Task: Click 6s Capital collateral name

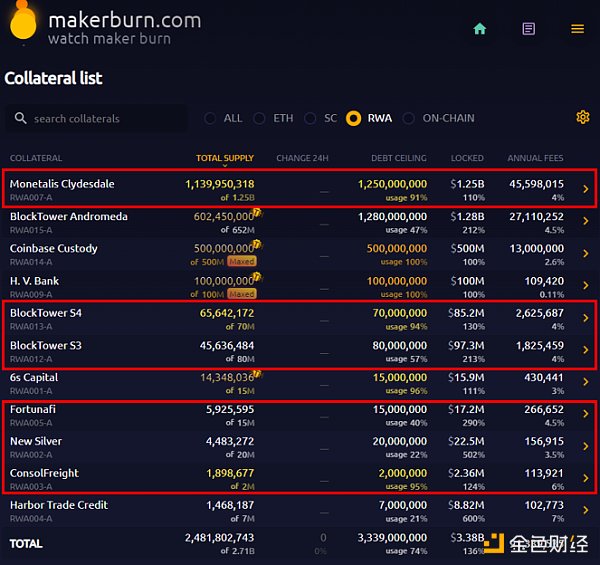Action: (34, 378)
